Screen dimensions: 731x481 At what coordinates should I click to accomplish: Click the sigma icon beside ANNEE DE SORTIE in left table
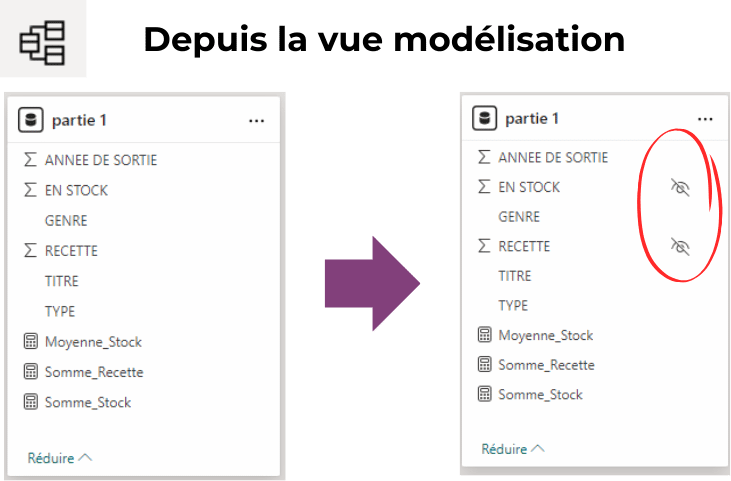30,160
